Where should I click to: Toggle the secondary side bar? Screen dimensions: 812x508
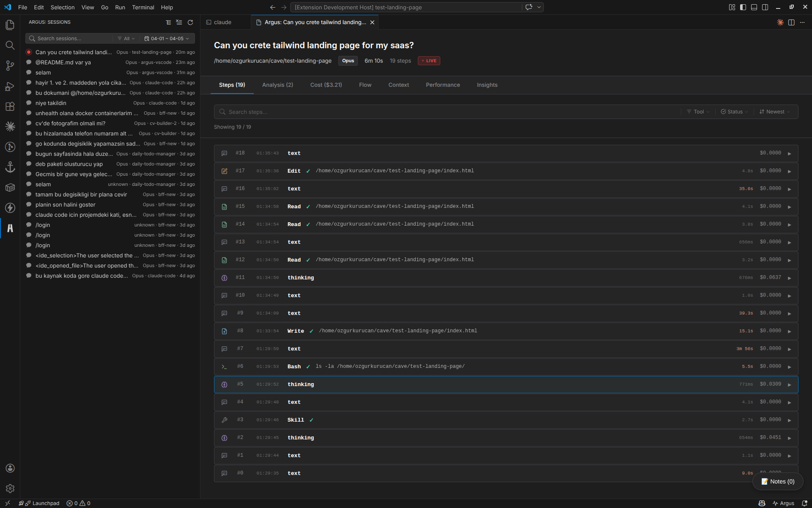765,7
